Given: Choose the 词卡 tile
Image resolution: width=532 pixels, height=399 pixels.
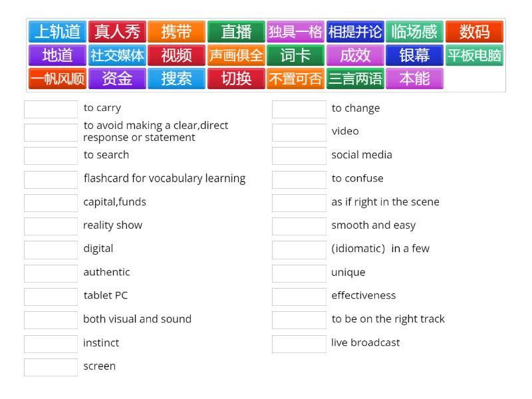Looking at the screenshot, I should tap(295, 55).
